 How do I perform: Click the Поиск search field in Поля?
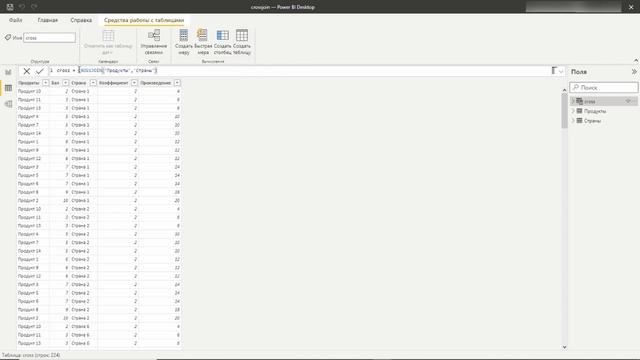click(x=604, y=87)
